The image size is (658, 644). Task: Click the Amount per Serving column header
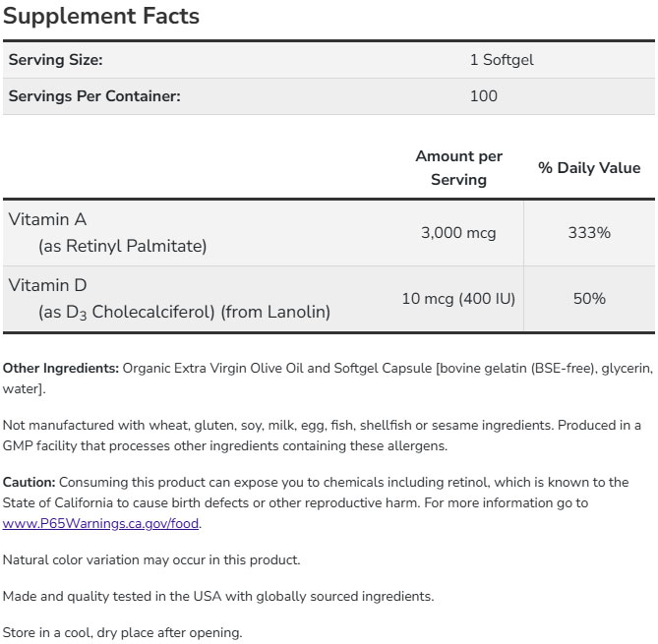coord(458,168)
